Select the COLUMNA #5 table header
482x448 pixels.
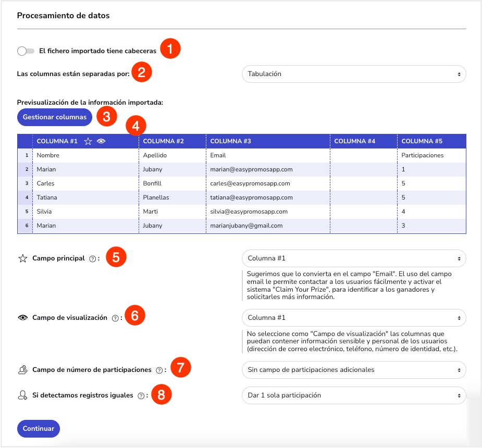431,141
